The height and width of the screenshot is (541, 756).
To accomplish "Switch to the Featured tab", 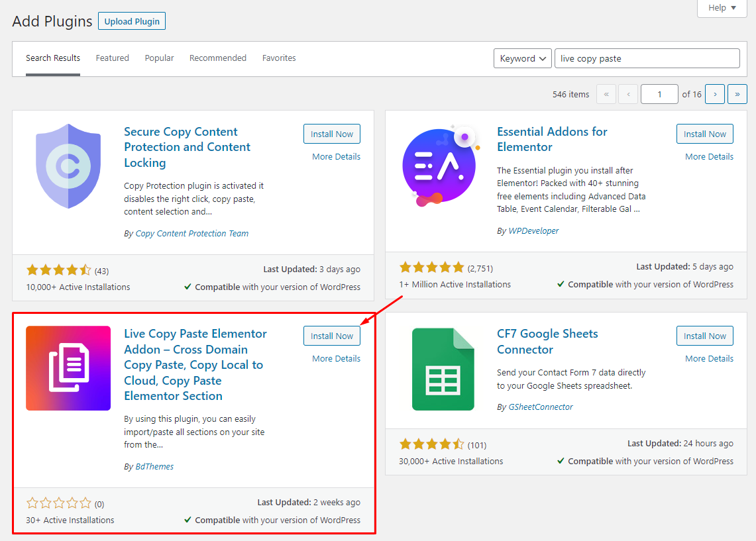I will pyautogui.click(x=112, y=58).
